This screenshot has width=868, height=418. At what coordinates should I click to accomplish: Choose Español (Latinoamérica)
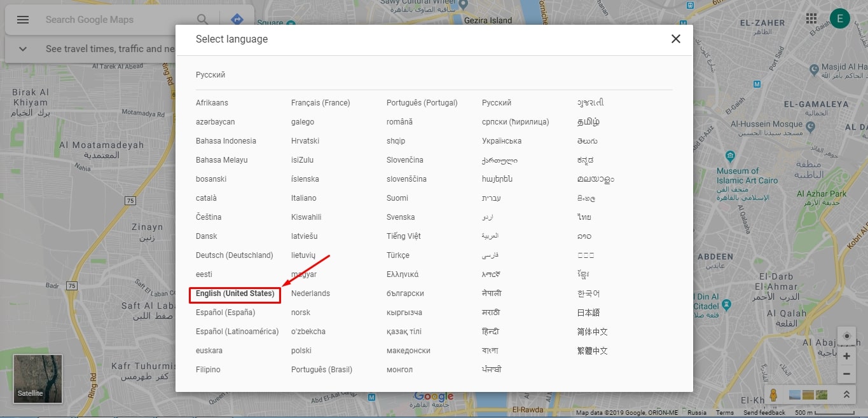point(237,332)
